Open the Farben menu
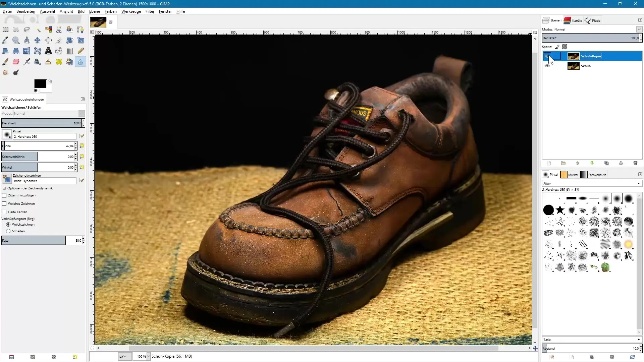 [111, 11]
